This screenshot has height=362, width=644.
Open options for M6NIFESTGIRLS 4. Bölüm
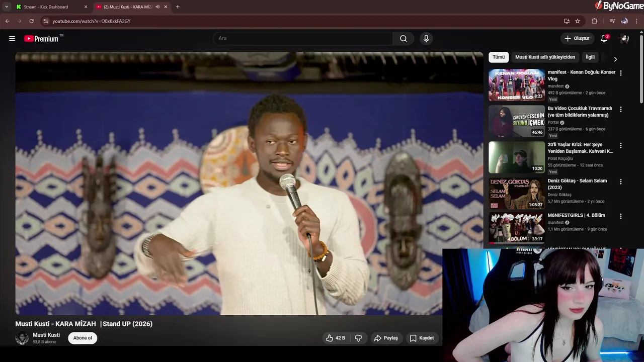[x=620, y=216]
